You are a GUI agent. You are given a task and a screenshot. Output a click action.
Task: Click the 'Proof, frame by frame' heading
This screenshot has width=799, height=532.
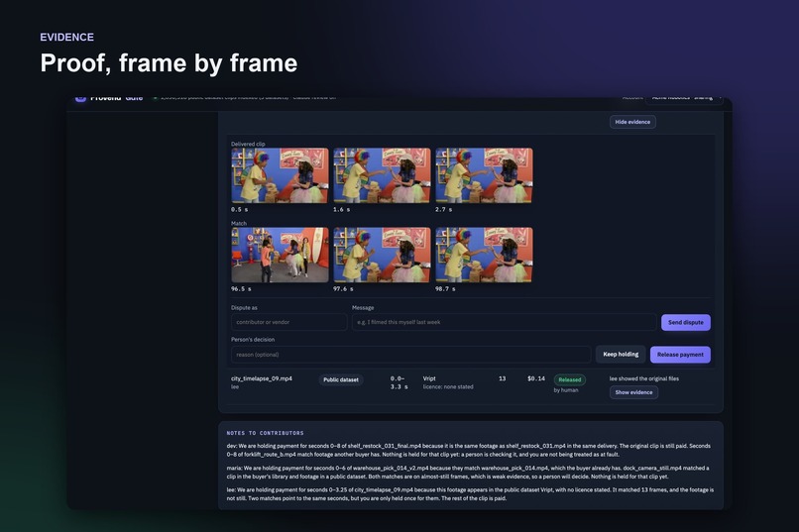tap(169, 63)
